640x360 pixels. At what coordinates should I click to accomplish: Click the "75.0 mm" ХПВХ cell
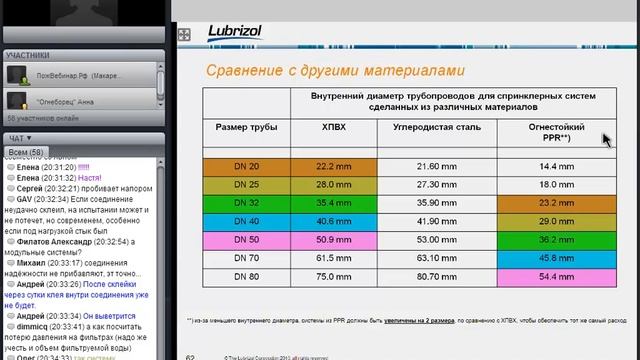point(333,277)
